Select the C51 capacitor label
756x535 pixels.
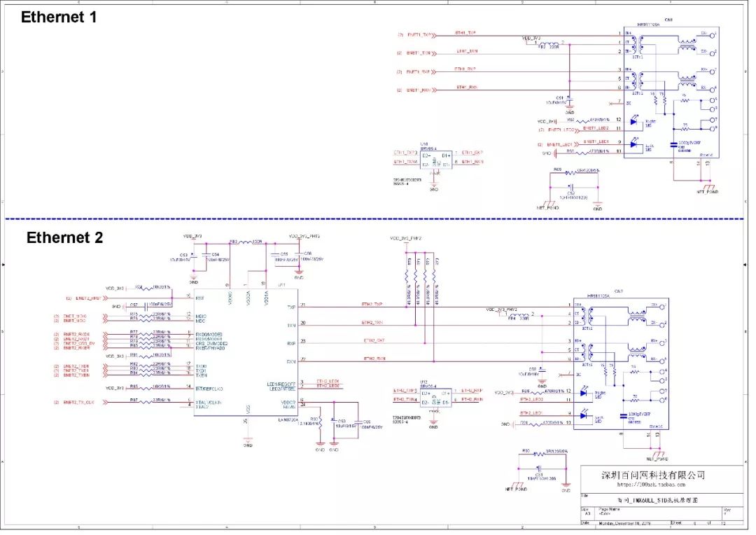(x=560, y=98)
